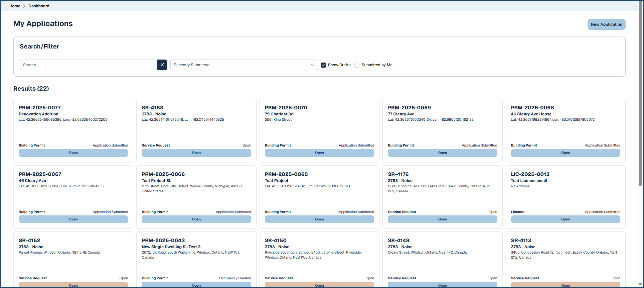The height and width of the screenshot is (288, 644).
Task: Click inside the Search text field
Action: click(89, 65)
